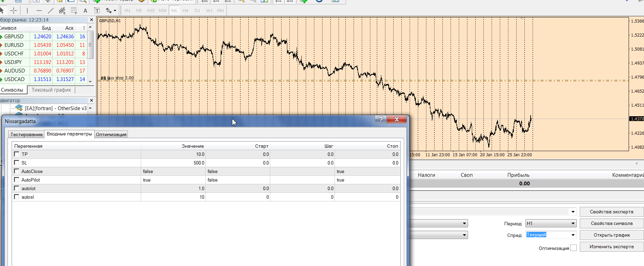Click Открыть график button

pyautogui.click(x=612, y=235)
